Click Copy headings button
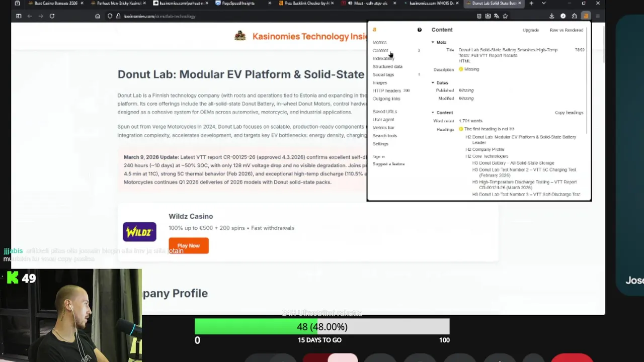 pos(569,113)
